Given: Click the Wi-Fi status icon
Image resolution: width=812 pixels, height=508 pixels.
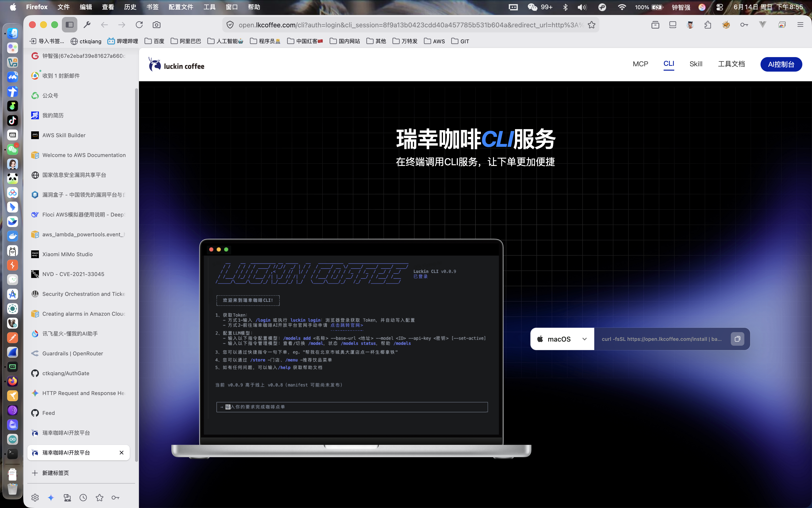Looking at the screenshot, I should [x=622, y=7].
